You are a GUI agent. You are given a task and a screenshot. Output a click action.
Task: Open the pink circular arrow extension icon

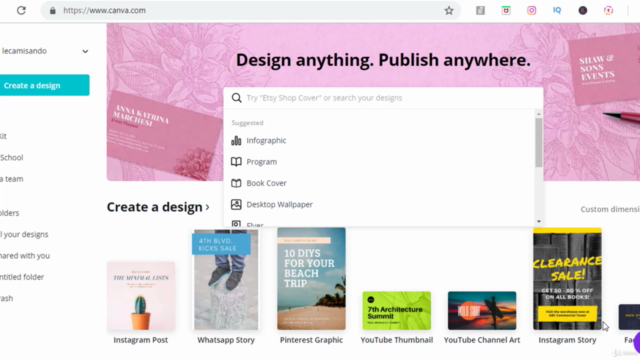(609, 11)
